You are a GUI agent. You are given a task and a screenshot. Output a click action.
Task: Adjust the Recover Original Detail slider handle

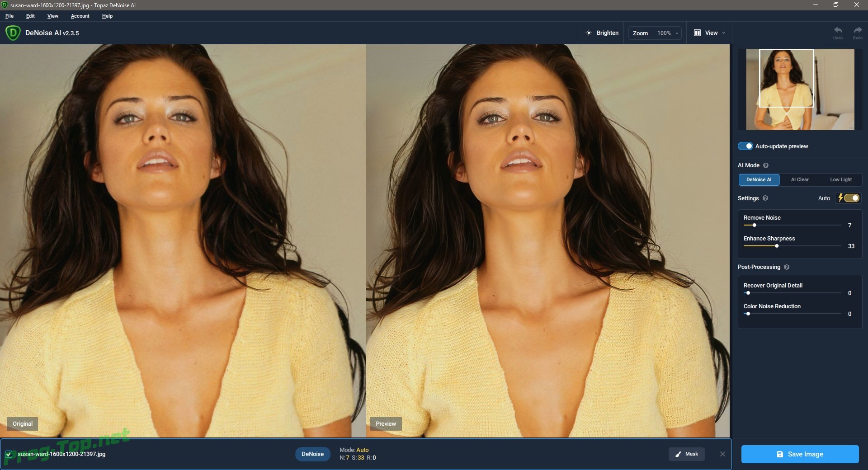click(748, 293)
